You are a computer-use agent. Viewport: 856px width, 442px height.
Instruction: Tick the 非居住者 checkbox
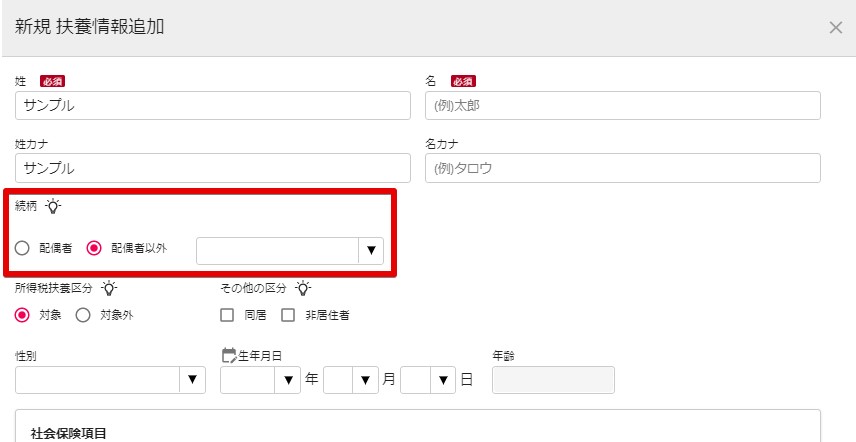(288, 315)
